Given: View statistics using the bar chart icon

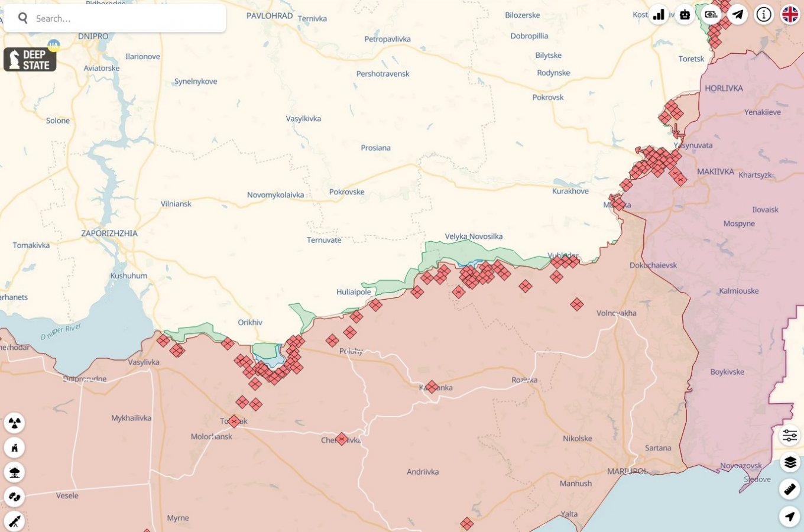Looking at the screenshot, I should [658, 14].
